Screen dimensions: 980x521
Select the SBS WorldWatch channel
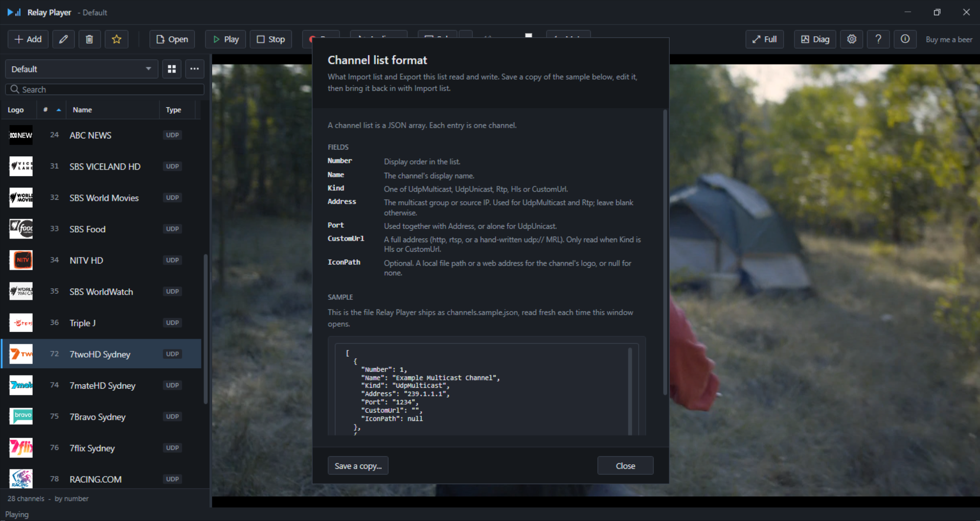pos(101,292)
